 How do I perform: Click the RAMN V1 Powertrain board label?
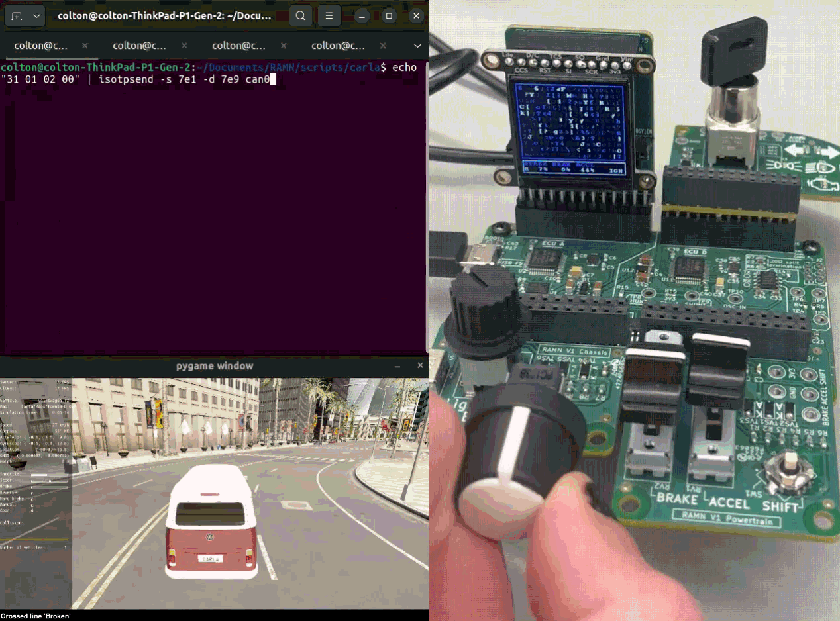click(x=726, y=518)
